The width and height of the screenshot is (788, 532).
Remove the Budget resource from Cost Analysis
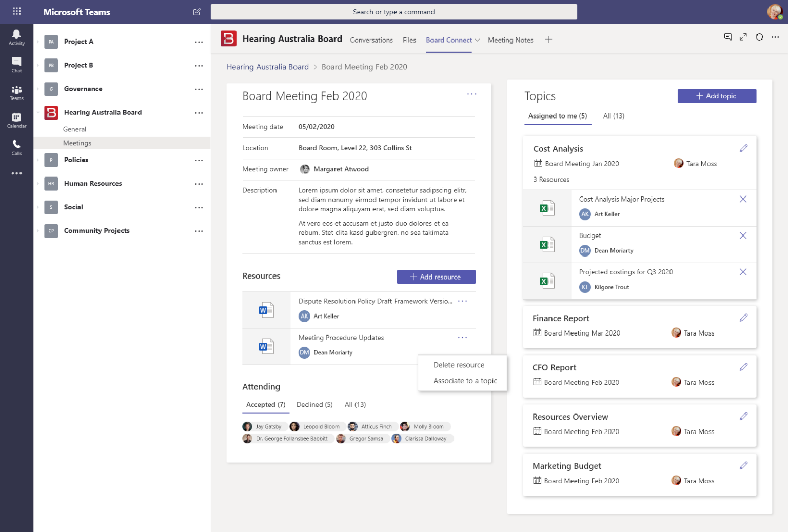[743, 235]
